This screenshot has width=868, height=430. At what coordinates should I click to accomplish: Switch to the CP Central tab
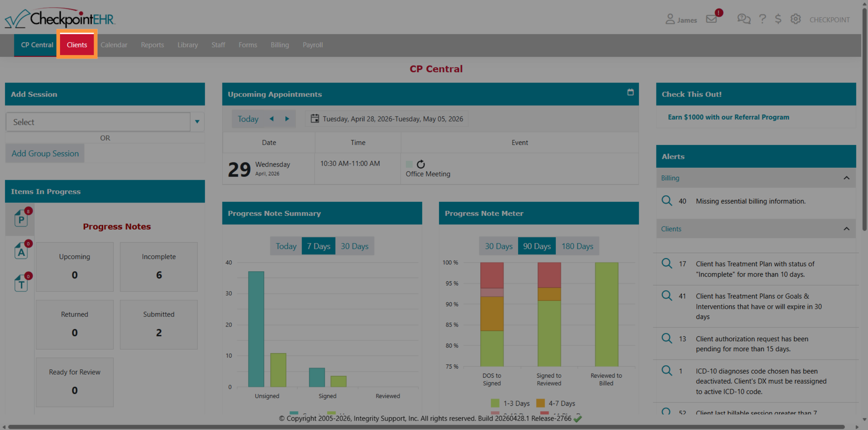tap(37, 45)
